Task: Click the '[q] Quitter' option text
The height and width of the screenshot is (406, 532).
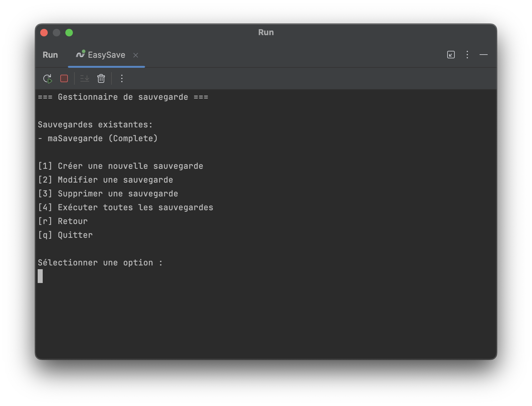Action: click(65, 235)
